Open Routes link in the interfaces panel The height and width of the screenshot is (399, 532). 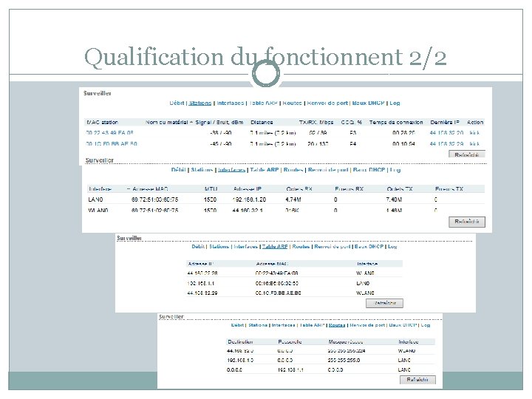pyautogui.click(x=293, y=170)
